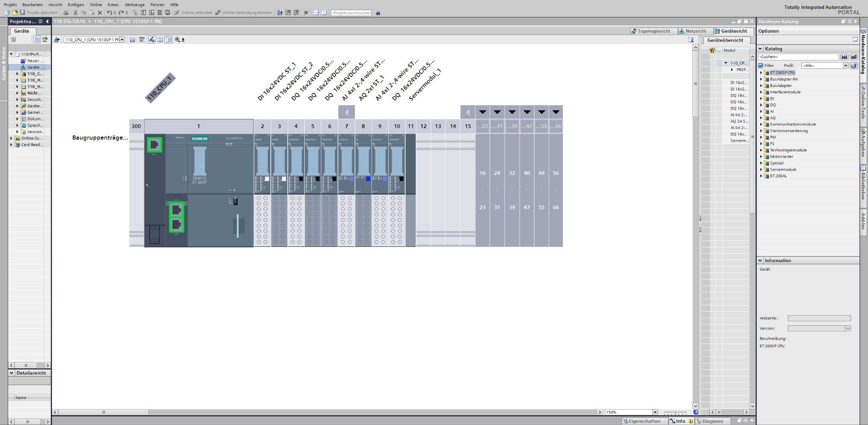868x425 pixels.
Task: Cut selection with the scissors icon
Action: 75,13
